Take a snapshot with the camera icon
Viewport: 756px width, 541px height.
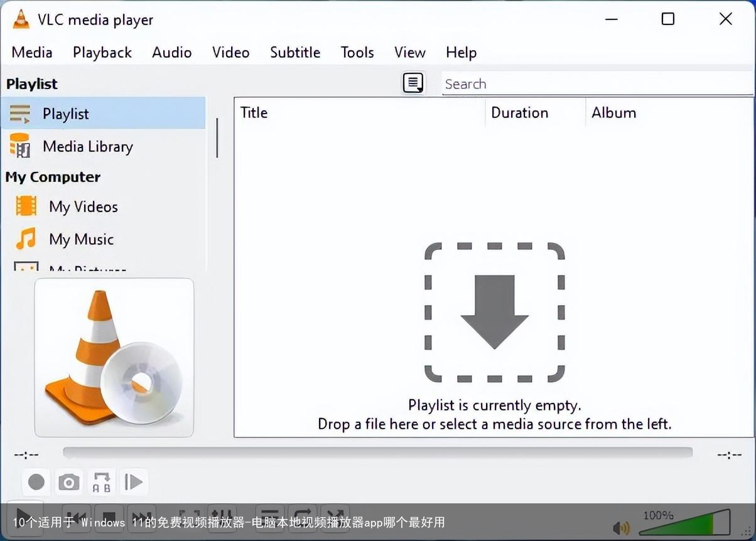69,482
